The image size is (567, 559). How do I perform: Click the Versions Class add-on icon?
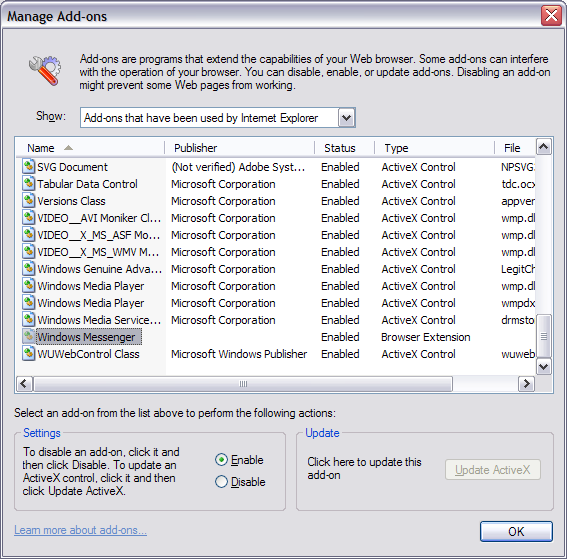pyautogui.click(x=28, y=201)
